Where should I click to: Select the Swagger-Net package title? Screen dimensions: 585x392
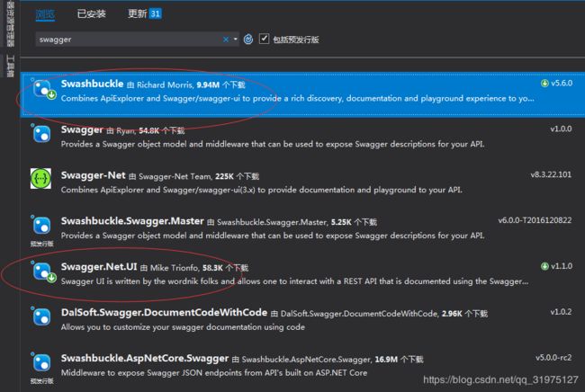94,175
